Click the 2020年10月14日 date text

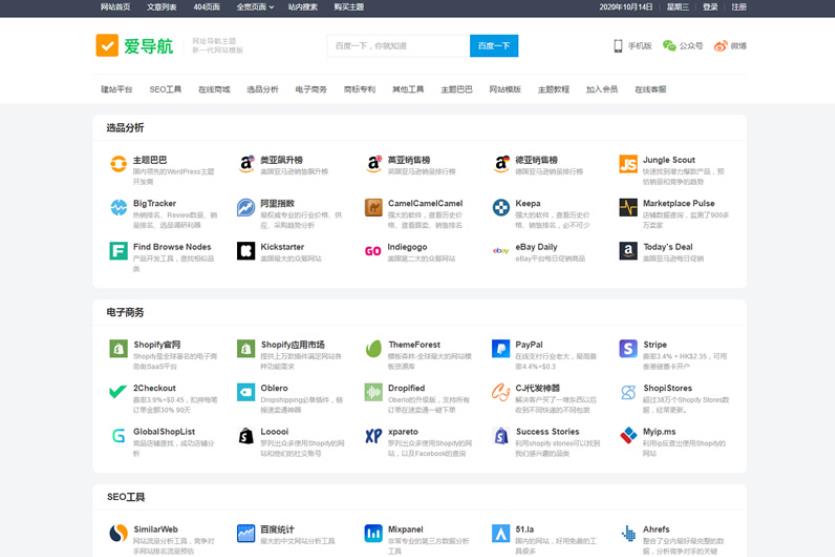coord(626,7)
